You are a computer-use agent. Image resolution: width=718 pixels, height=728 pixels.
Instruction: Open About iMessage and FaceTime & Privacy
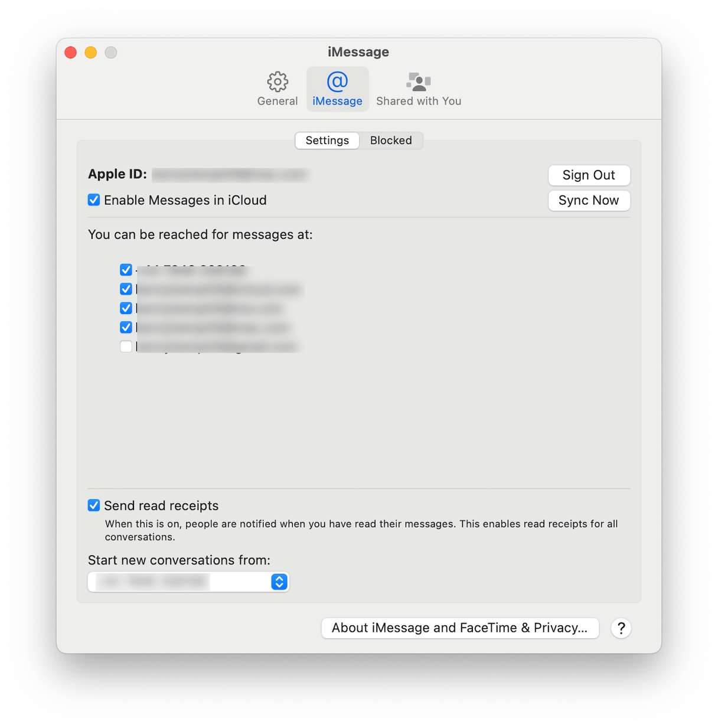point(460,628)
